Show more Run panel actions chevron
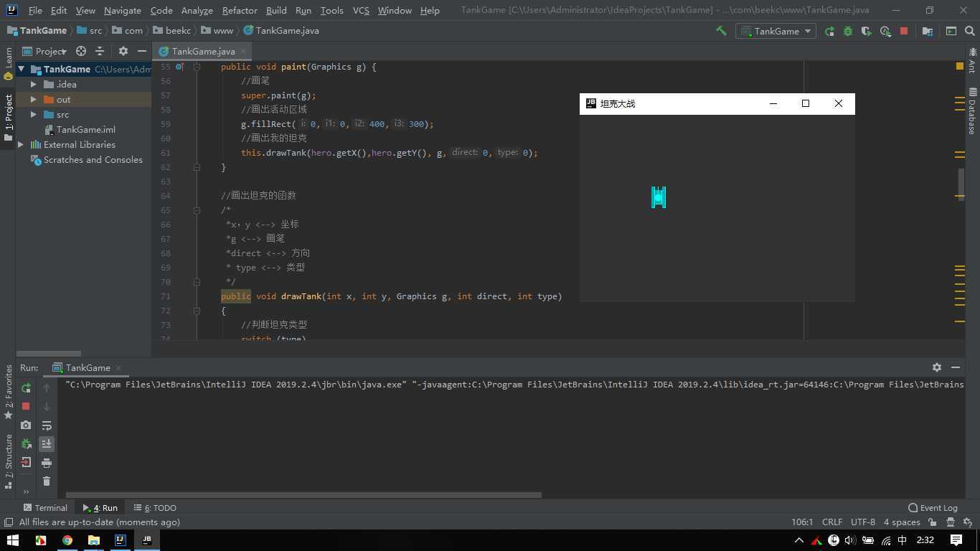This screenshot has height=551, width=980. (26, 491)
